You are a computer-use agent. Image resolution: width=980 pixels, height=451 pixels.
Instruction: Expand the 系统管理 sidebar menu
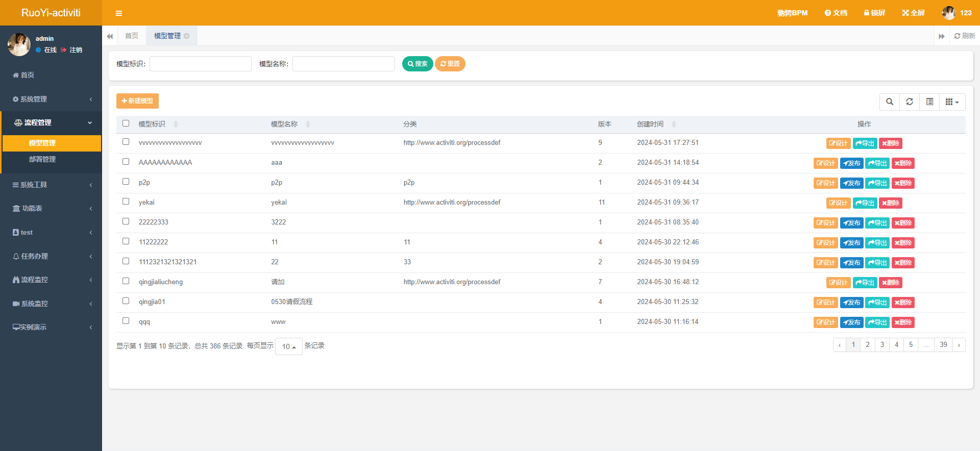(x=51, y=99)
